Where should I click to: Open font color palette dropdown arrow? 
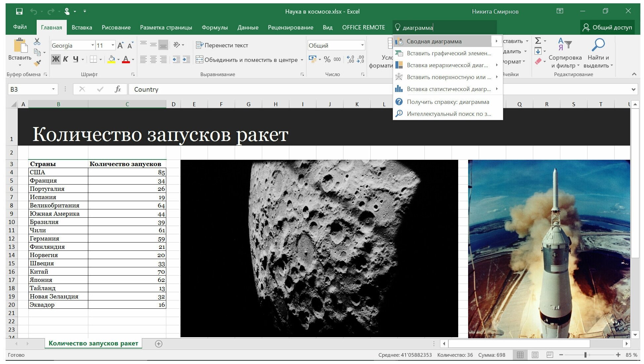tap(133, 60)
